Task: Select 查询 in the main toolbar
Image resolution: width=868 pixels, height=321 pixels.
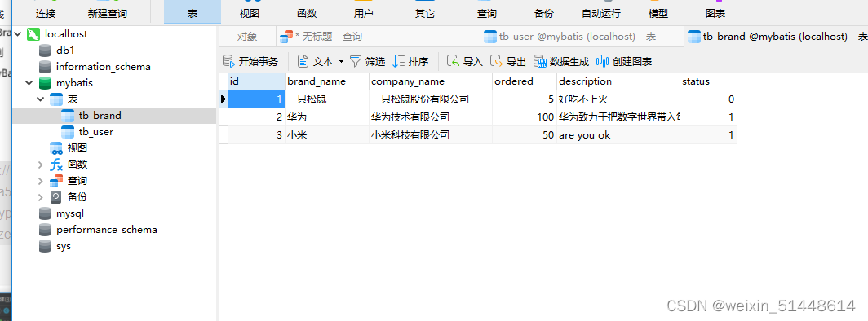Action: [486, 13]
